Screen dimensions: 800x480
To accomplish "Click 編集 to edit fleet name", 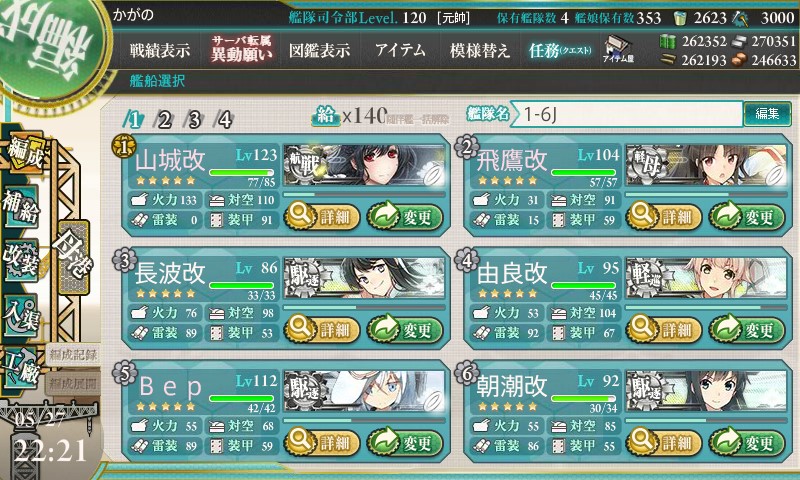I will (x=767, y=113).
